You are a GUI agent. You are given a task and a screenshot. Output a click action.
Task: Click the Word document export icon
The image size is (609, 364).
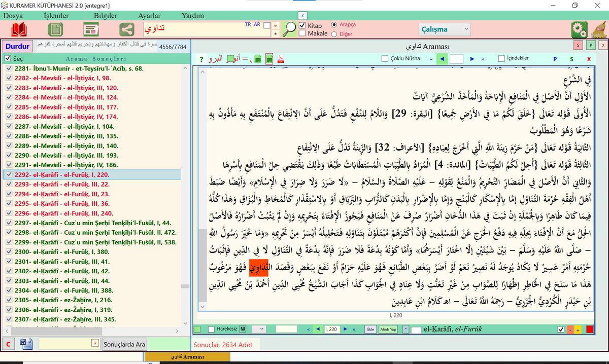click(x=26, y=344)
